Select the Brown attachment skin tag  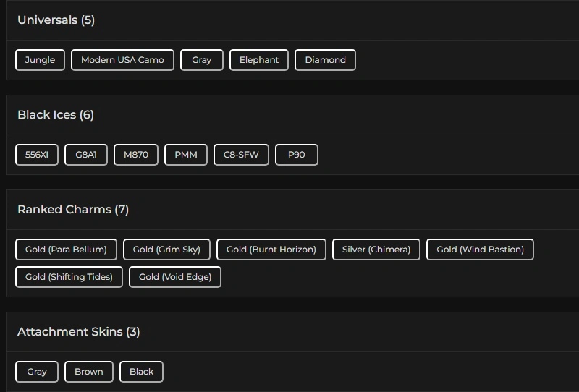pos(89,372)
